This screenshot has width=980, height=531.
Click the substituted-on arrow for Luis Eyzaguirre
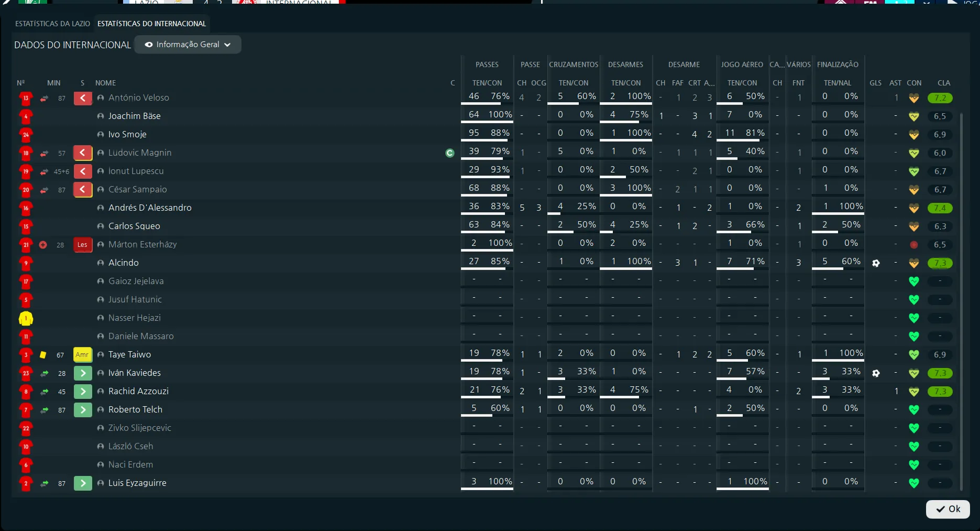point(83,483)
